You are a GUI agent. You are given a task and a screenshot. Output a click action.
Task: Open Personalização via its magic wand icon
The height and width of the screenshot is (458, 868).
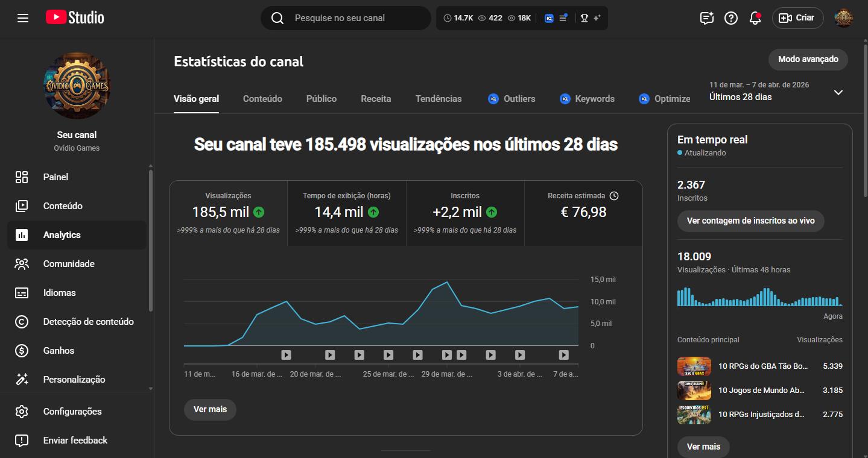click(x=22, y=380)
